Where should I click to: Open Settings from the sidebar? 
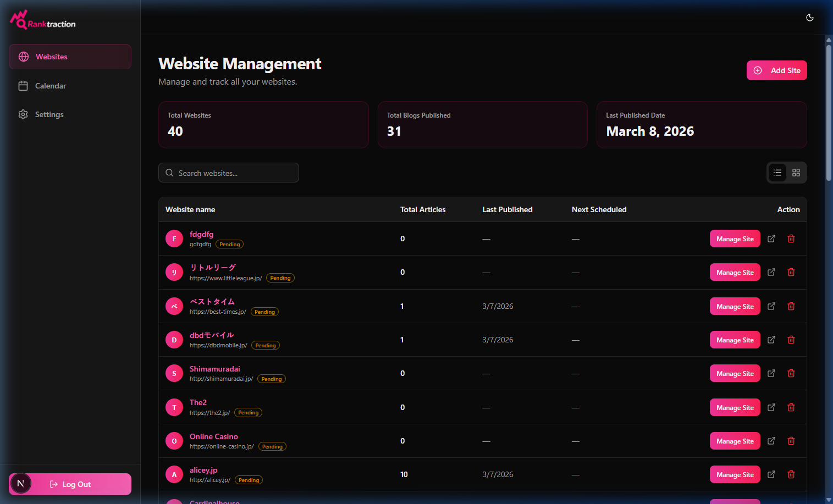(x=49, y=114)
